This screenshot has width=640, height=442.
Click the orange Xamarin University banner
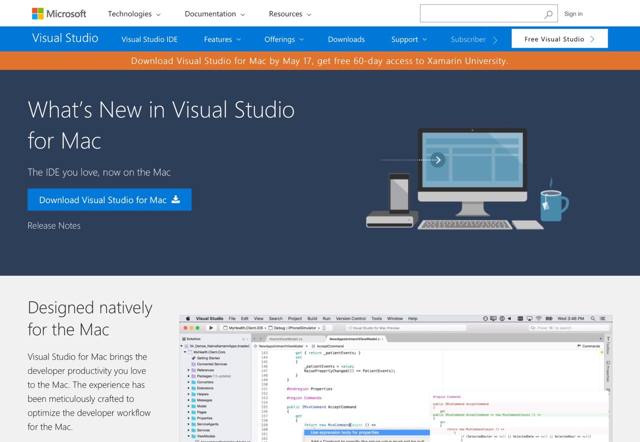(x=320, y=60)
